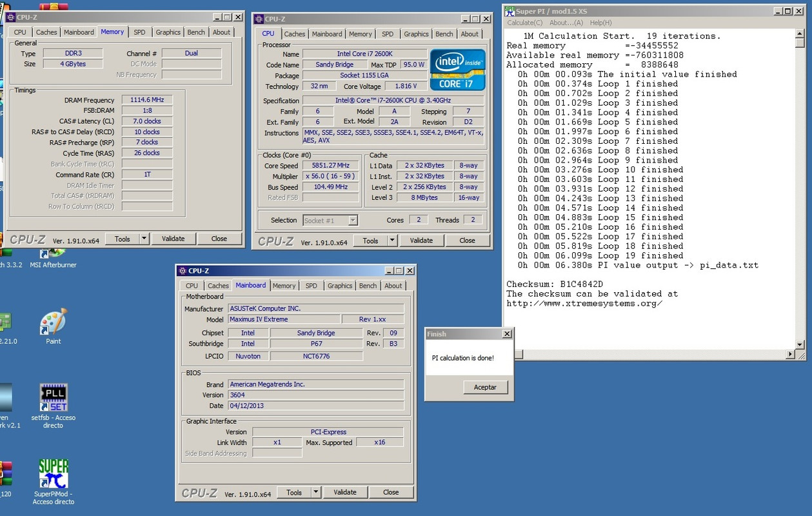
Task: Open Help menu in Super PI
Action: (x=601, y=23)
